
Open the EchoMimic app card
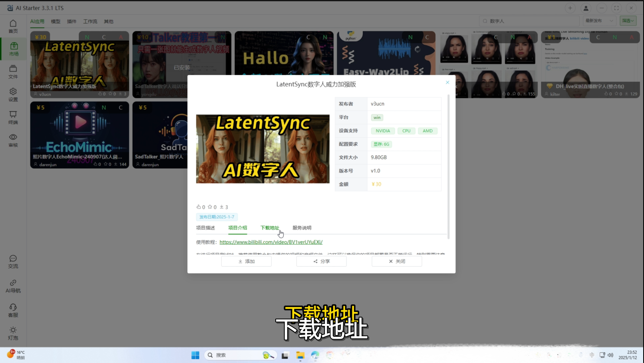(x=80, y=135)
